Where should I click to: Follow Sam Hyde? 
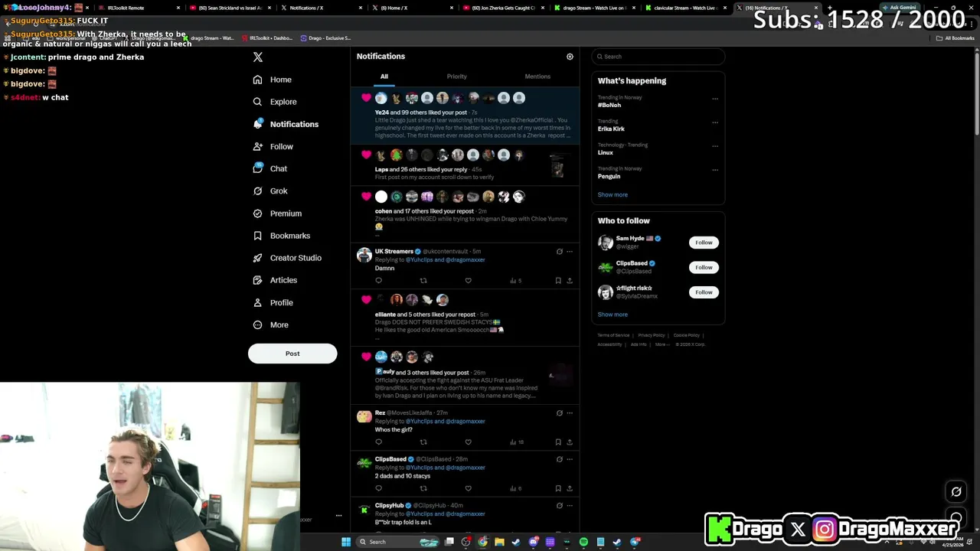tap(704, 243)
